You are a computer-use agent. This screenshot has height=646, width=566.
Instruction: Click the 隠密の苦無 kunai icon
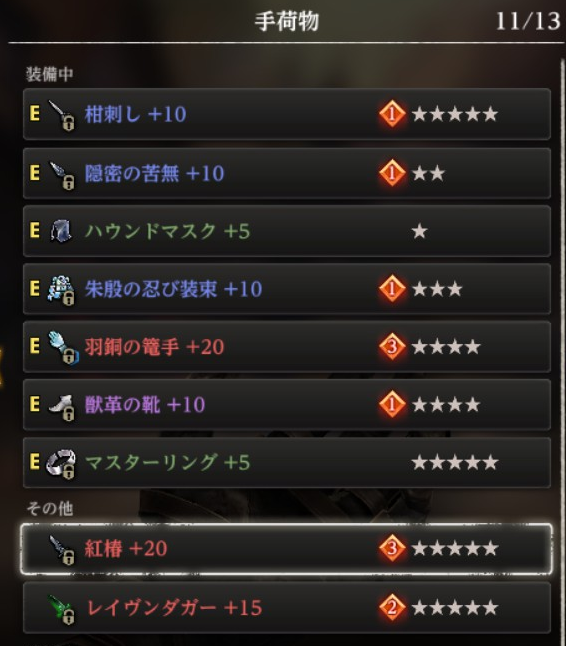[x=62, y=175]
